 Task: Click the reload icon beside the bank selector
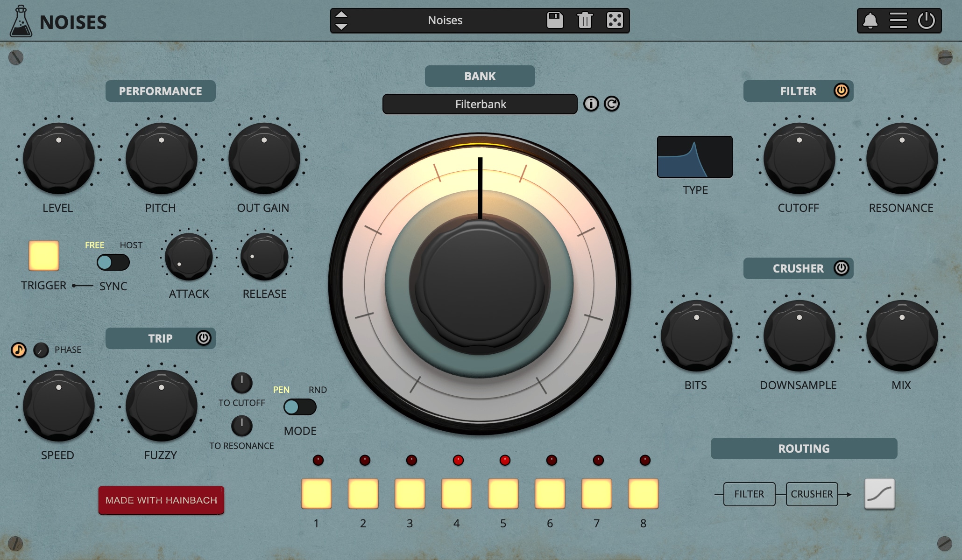(612, 104)
